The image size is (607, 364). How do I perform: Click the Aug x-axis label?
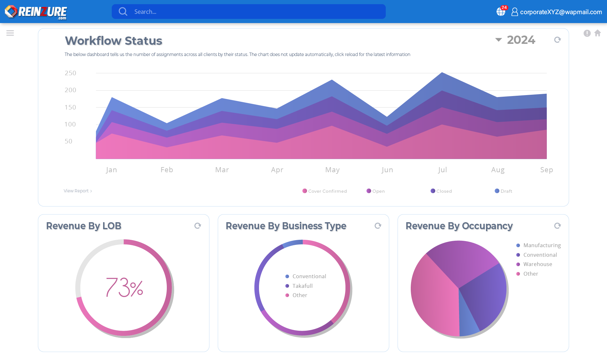(498, 170)
